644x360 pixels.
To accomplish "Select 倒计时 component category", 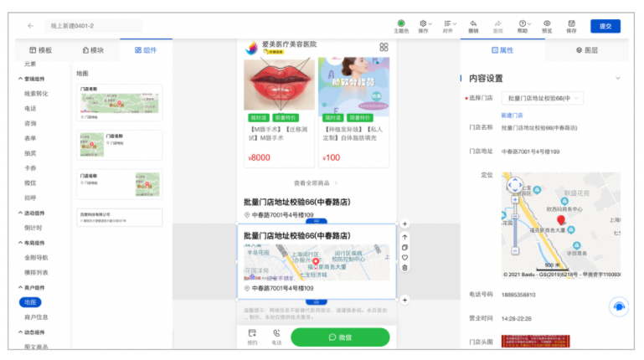I will (33, 228).
